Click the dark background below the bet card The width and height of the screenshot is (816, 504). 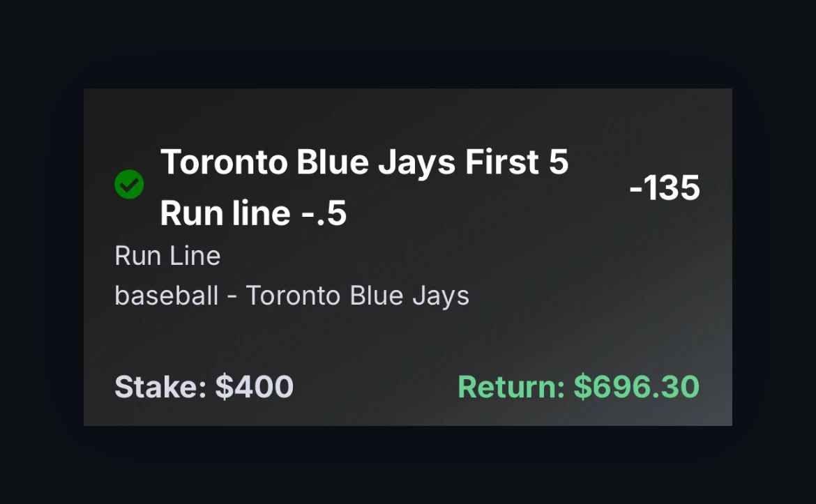pos(408,466)
